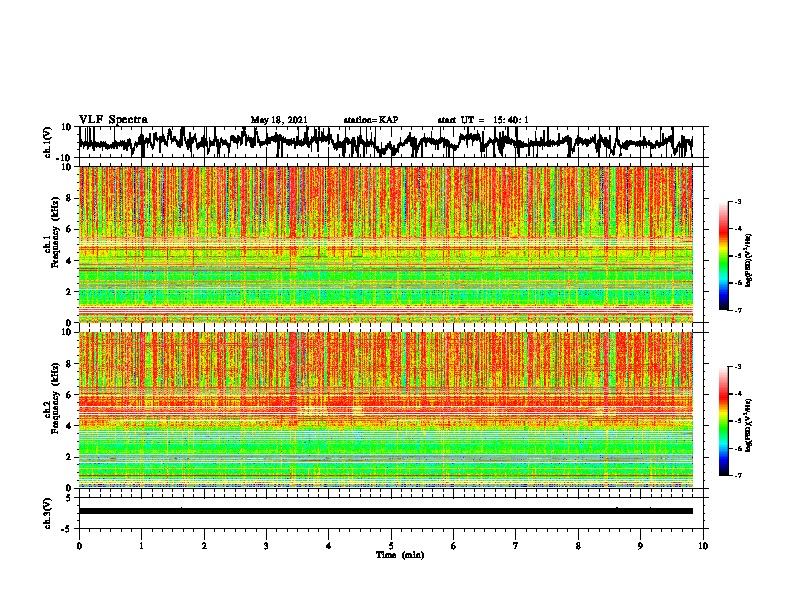Image resolution: width=792 pixels, height=612 pixels.
Task: Click time axis tick label "6"
Action: (454, 546)
